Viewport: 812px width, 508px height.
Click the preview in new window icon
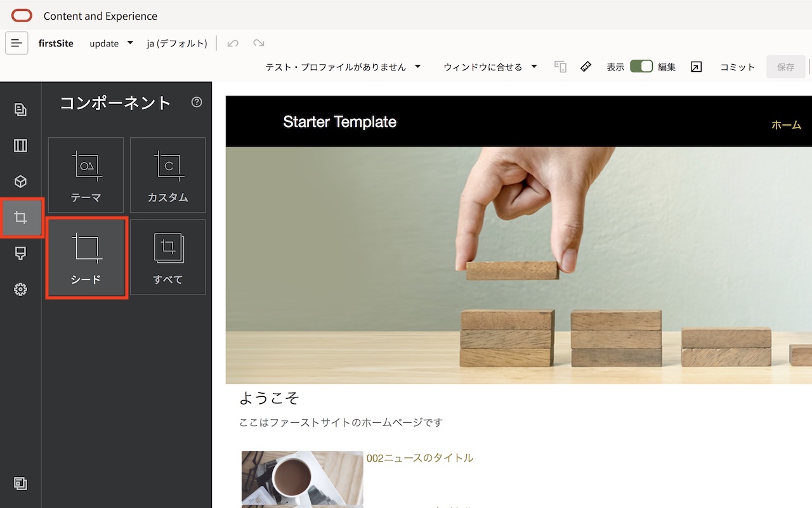tap(696, 66)
